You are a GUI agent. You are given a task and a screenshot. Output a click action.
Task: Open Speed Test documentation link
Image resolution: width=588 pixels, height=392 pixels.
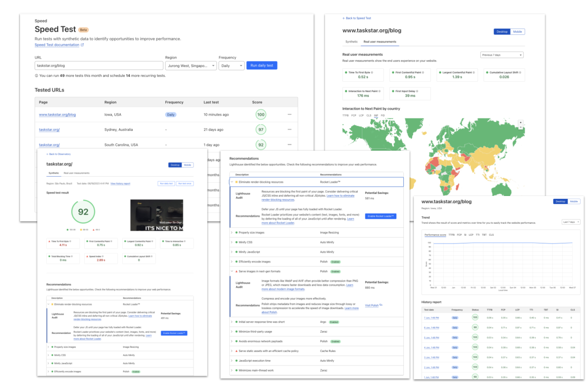tap(57, 45)
